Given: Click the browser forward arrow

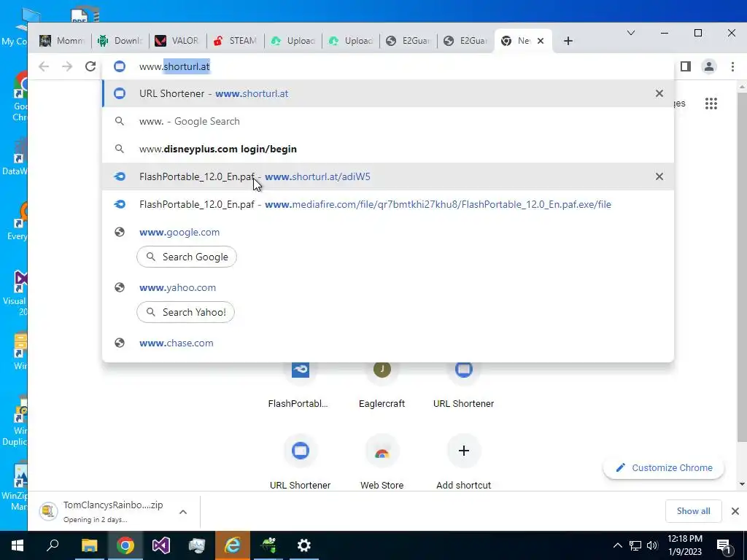Looking at the screenshot, I should (67, 66).
